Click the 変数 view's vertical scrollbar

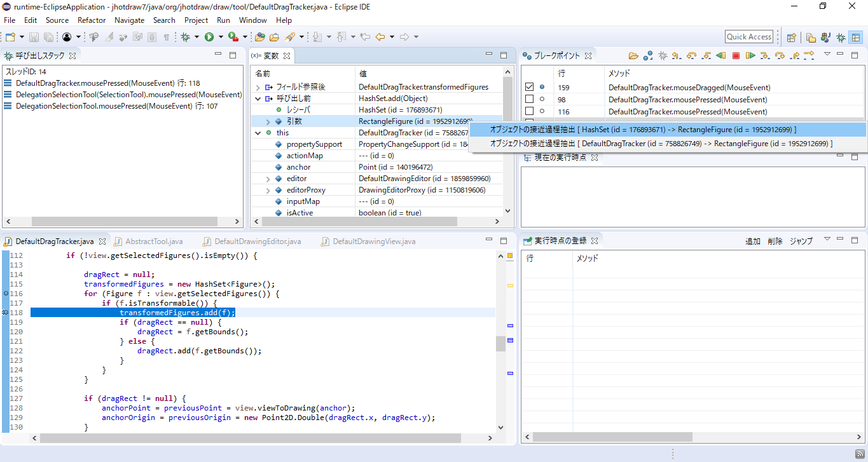[x=507, y=140]
